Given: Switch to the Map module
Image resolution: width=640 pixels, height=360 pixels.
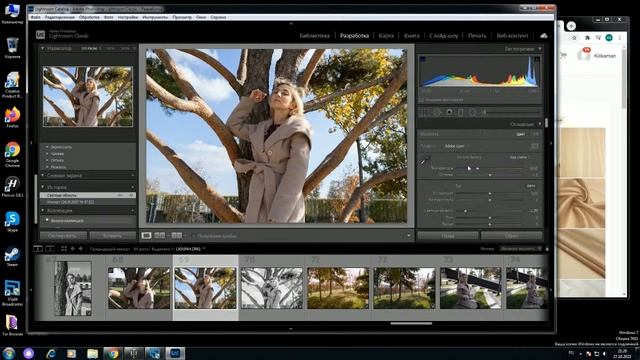Looking at the screenshot, I should tap(386, 36).
